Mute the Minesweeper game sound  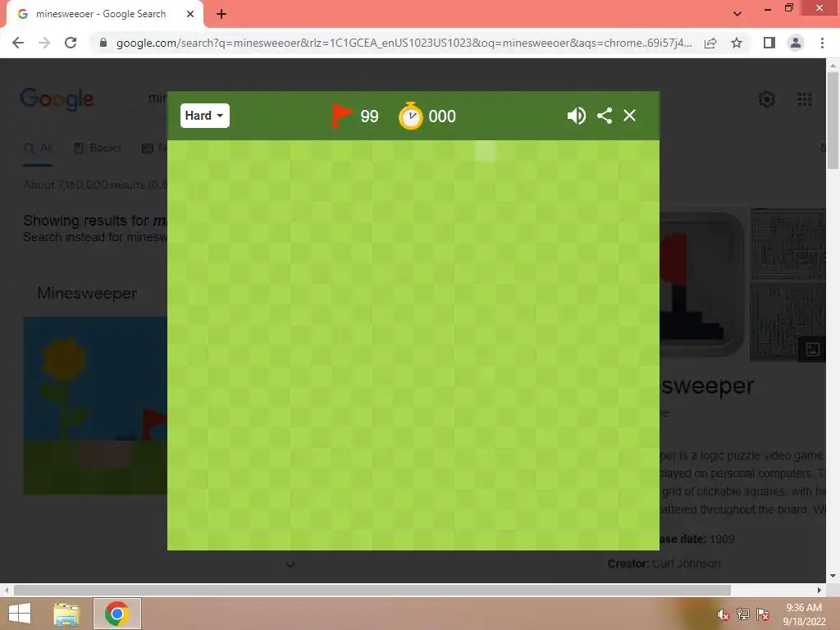click(577, 116)
